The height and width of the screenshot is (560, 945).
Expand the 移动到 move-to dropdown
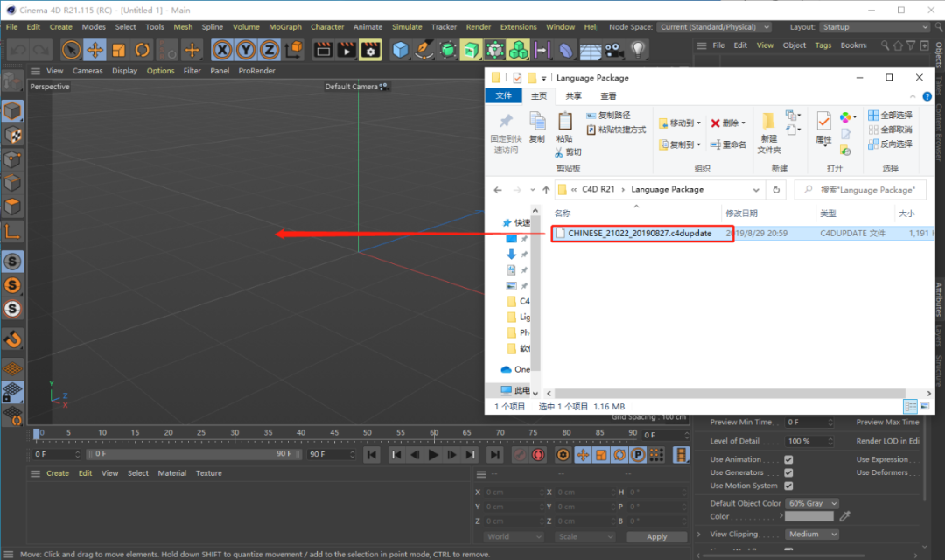click(699, 123)
